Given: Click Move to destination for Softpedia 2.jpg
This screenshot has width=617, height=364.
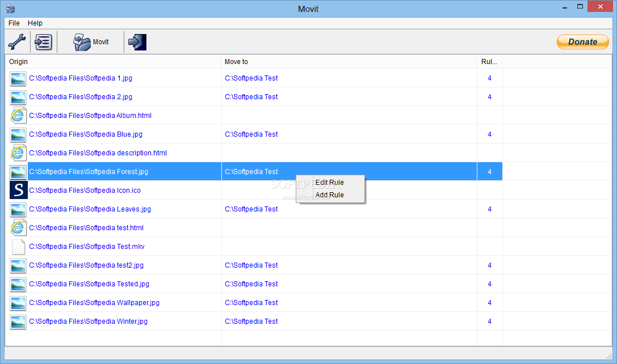Looking at the screenshot, I should click(251, 97).
